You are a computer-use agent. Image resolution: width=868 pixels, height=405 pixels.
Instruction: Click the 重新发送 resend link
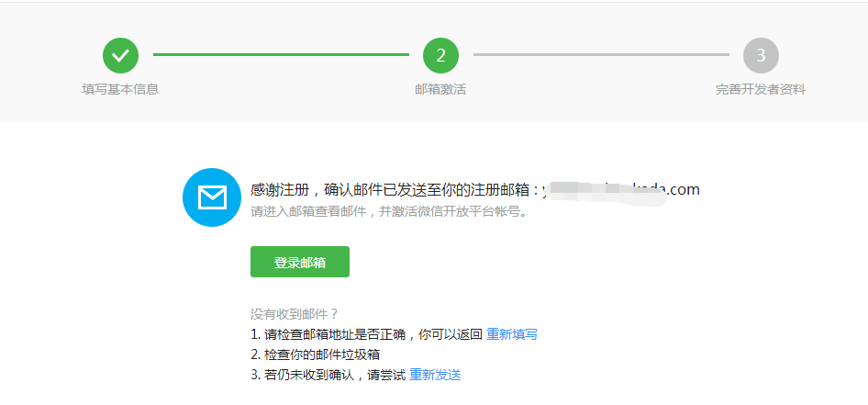click(435, 375)
